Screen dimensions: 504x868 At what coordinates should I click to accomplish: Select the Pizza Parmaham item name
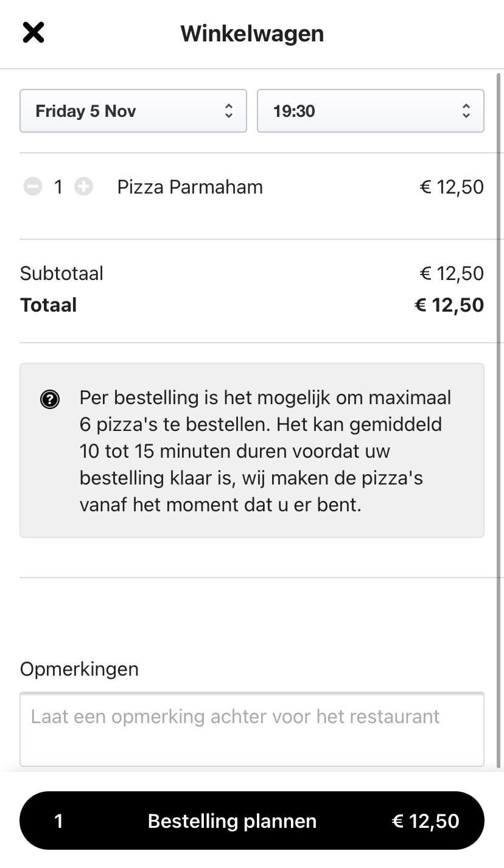pos(190,187)
